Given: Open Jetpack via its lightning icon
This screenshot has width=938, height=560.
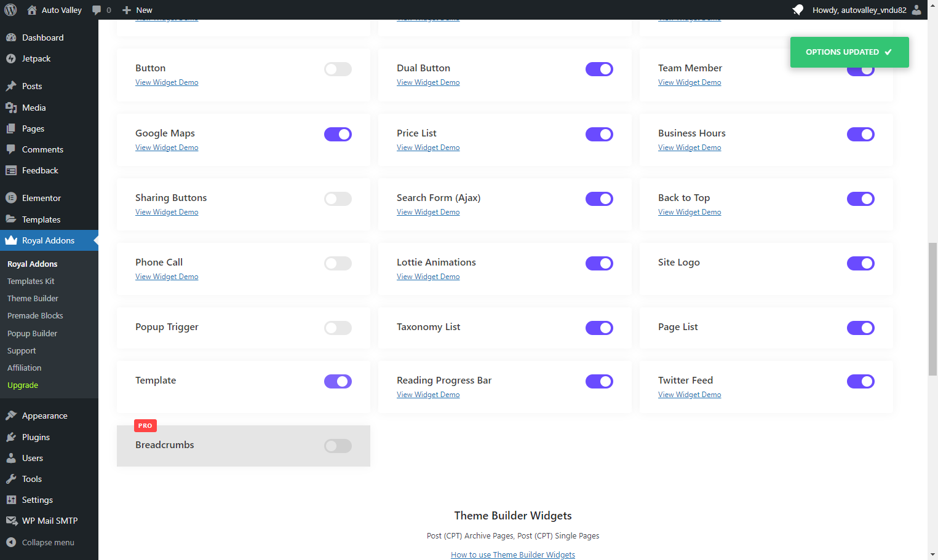Looking at the screenshot, I should (x=11, y=58).
